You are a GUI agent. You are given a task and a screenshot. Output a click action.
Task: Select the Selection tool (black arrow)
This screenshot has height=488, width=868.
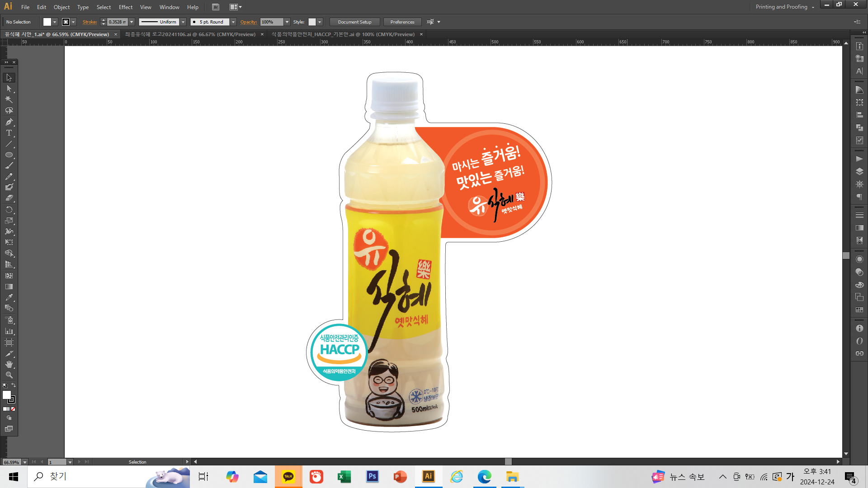coord(9,78)
